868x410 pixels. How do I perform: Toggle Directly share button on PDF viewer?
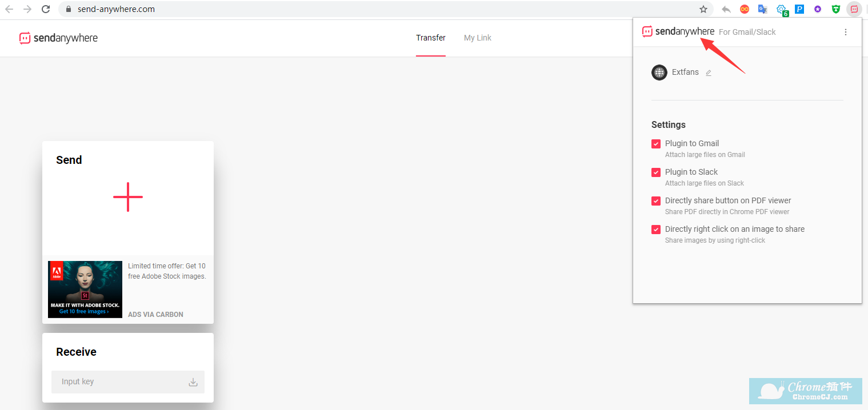pyautogui.click(x=656, y=201)
